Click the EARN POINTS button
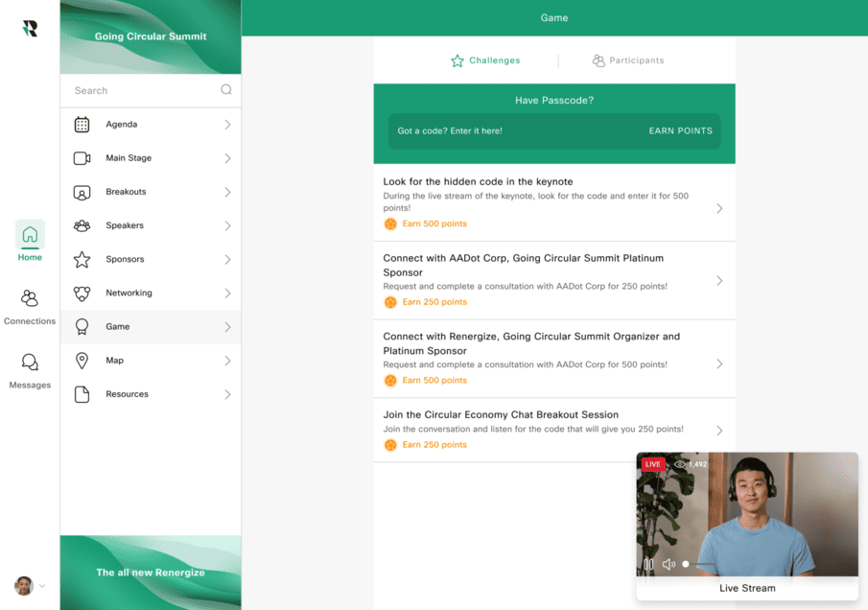Screen dimensions: 868x610 click(680, 131)
